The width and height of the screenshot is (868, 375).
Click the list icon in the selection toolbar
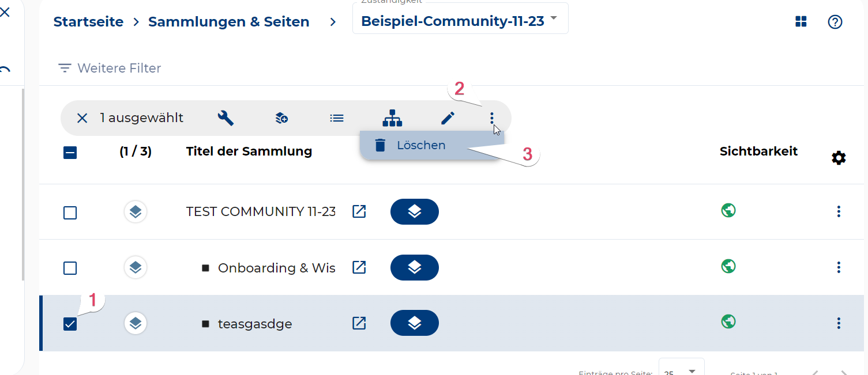coord(337,118)
